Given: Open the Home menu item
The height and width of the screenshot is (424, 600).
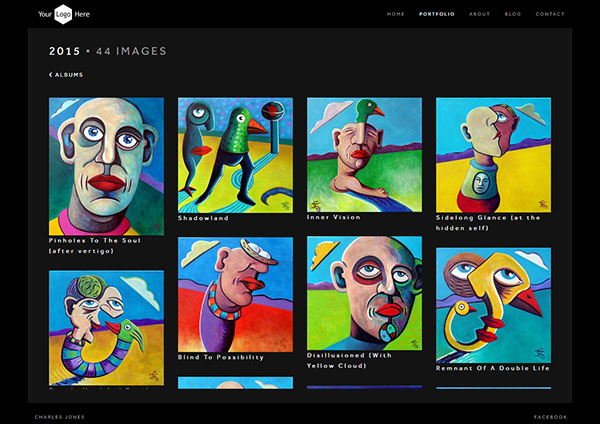Looking at the screenshot, I should tap(396, 14).
